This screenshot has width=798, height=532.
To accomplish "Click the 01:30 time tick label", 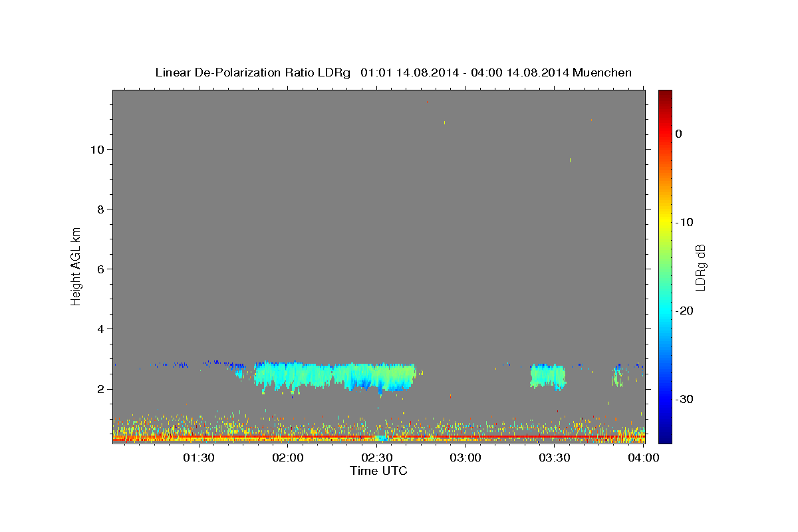I will 198,458.
